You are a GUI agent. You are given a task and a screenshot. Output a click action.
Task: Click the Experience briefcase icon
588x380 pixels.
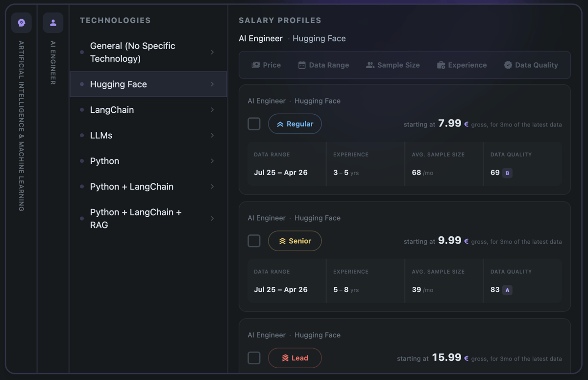point(441,65)
